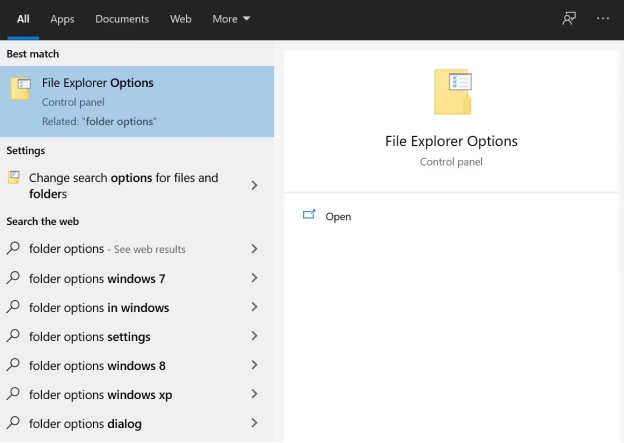Choose folder options windows 8 suggestion

click(x=97, y=365)
